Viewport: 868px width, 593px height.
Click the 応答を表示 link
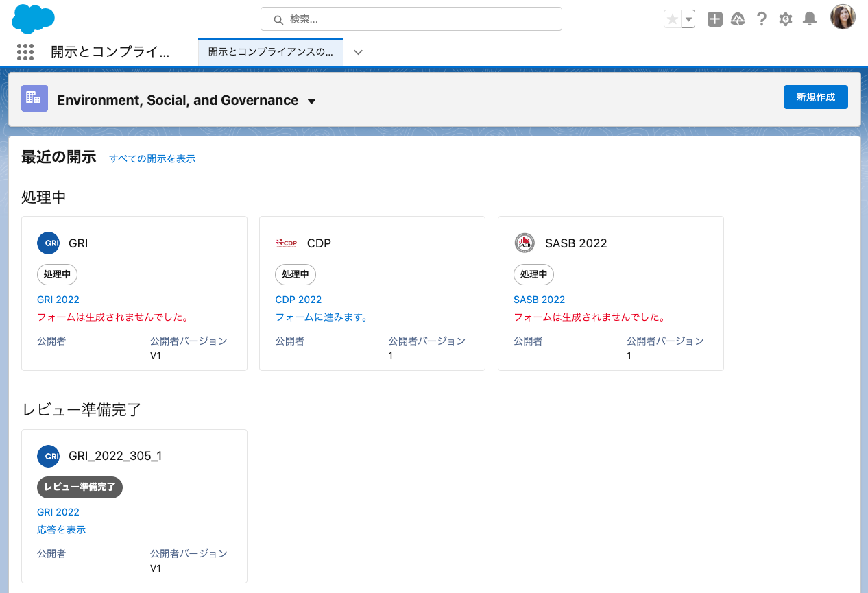[x=62, y=530]
